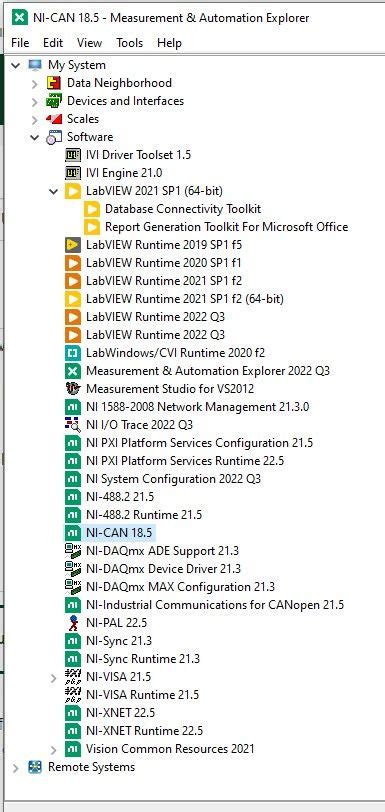Select NI-Sync Runtime 21.3 entry
The width and height of the screenshot is (385, 812).
point(142,659)
